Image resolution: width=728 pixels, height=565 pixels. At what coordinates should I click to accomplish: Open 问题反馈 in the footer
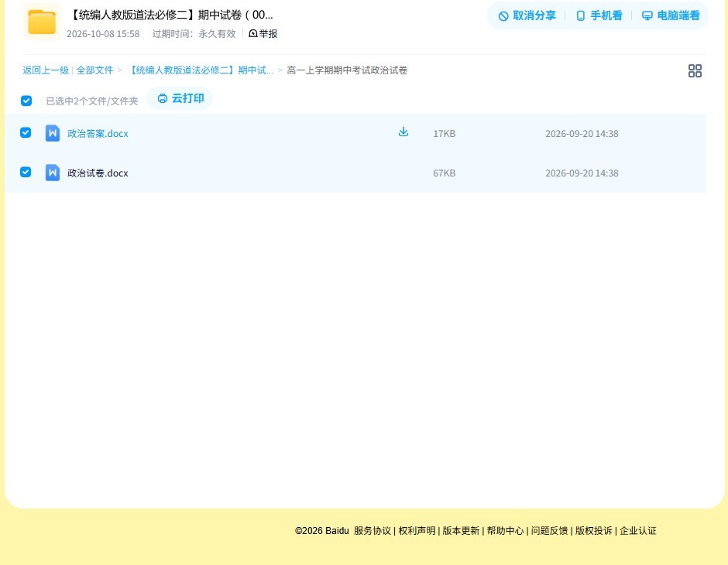pos(550,531)
